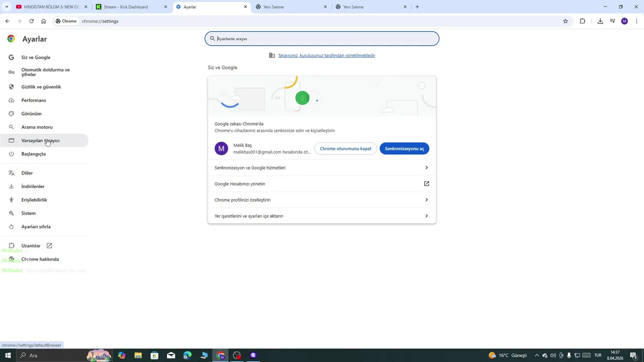Click Senkronizasyonu aç button
This screenshot has width=644, height=362.
coord(405,148)
